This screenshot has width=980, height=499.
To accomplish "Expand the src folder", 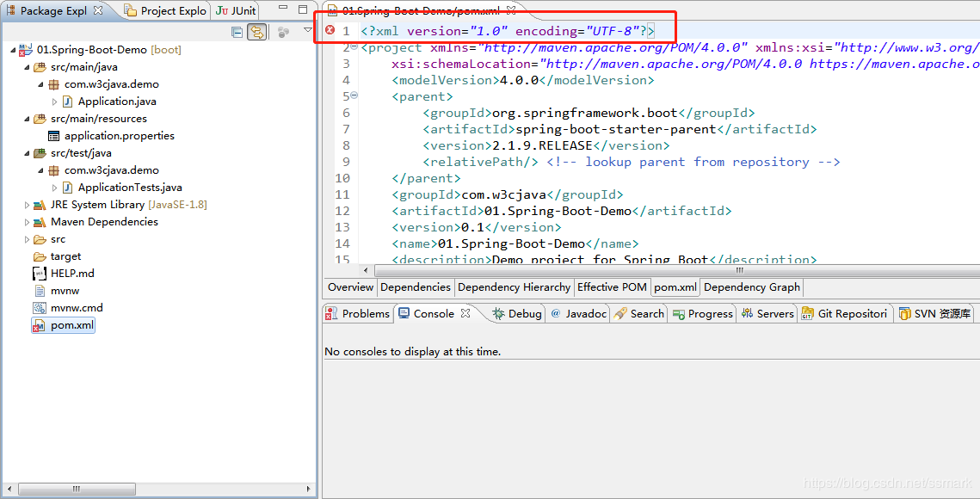I will pos(27,239).
